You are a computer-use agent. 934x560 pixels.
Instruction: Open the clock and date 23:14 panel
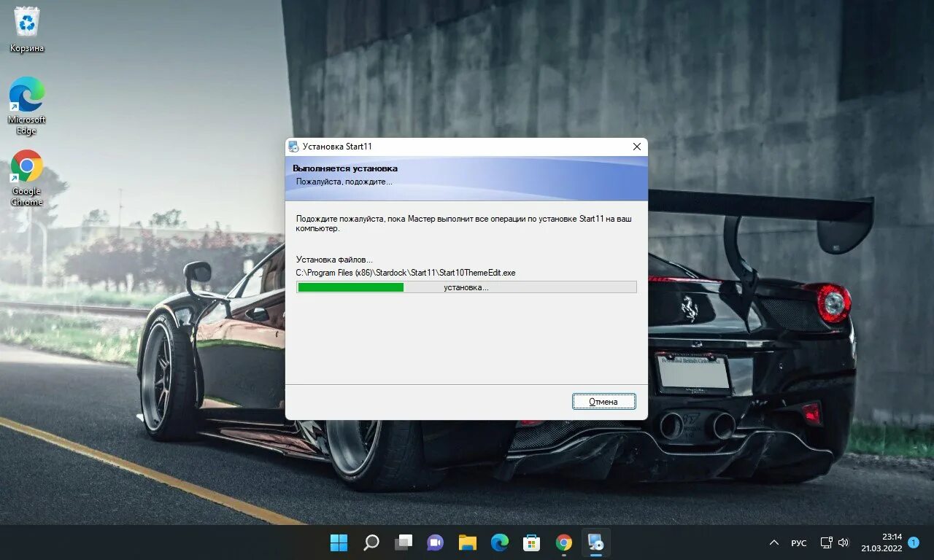point(881,542)
